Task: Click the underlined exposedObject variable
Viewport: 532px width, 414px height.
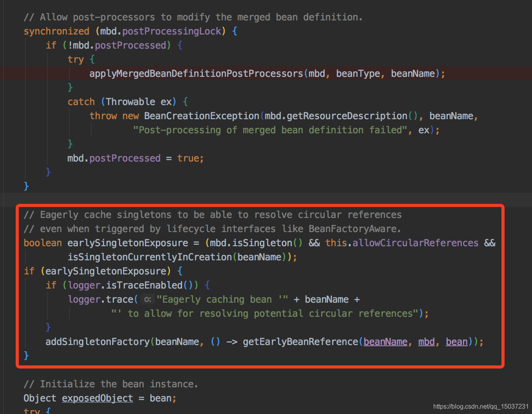Action: 98,398
